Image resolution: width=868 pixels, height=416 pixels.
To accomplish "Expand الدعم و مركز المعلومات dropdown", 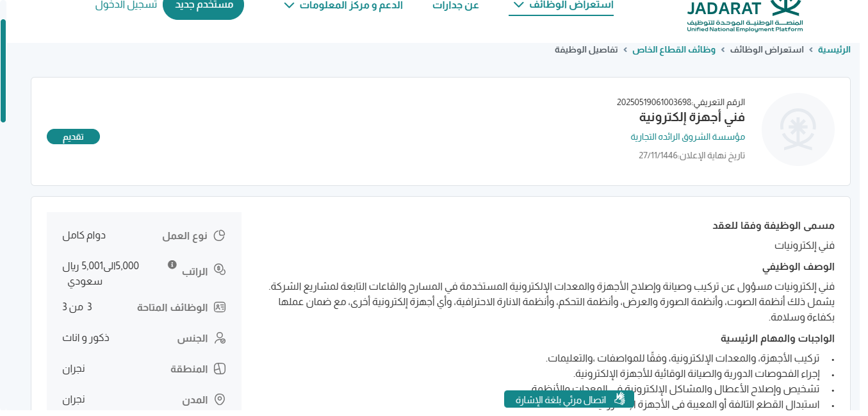I will click(343, 5).
